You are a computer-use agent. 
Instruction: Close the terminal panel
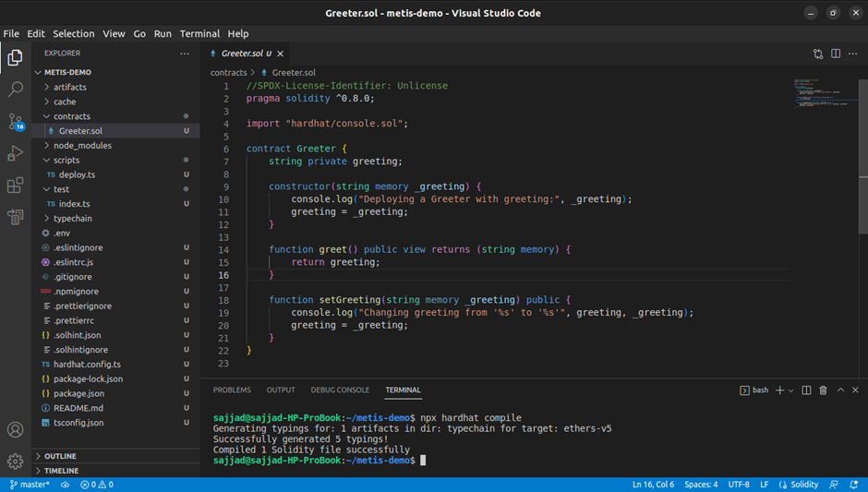(x=855, y=390)
